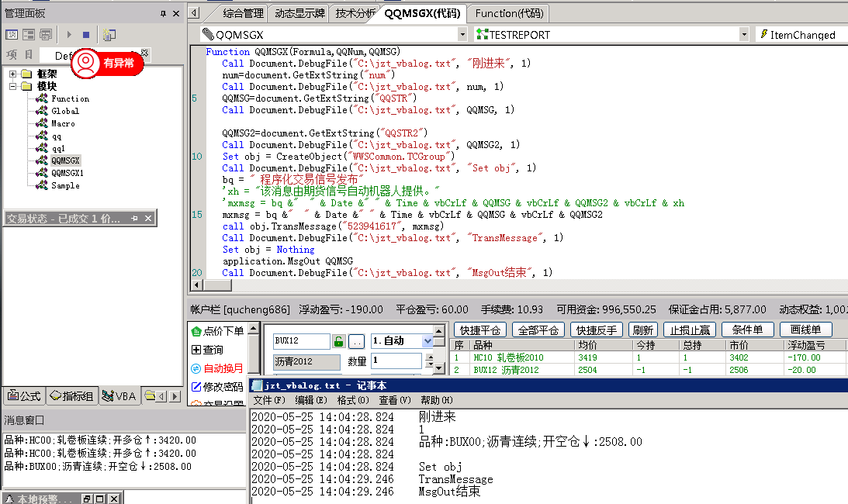
Task: Click the second layout icon in 管理面板 toolbar
Action: point(29,35)
